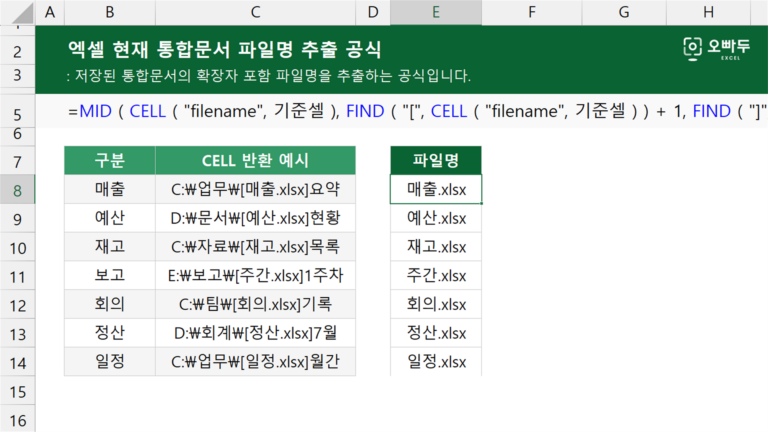Select column D header

click(373, 12)
